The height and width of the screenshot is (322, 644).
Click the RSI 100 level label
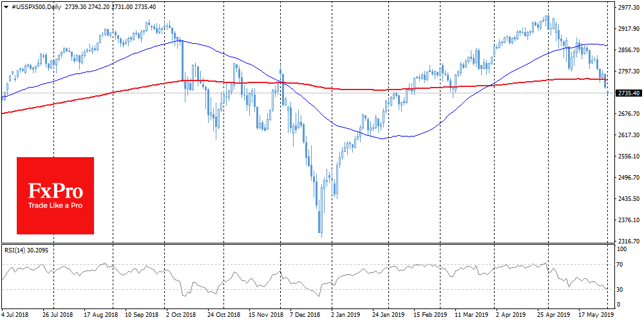click(x=622, y=248)
